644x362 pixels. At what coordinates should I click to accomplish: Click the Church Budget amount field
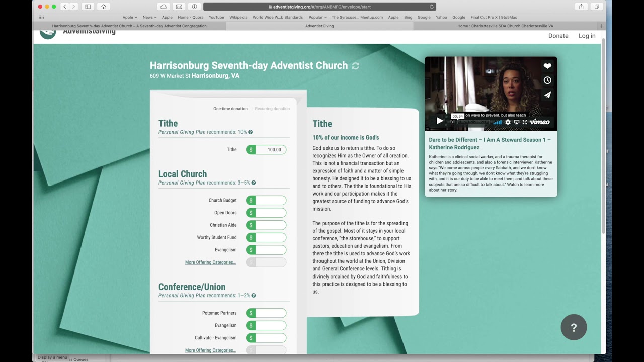click(266, 200)
